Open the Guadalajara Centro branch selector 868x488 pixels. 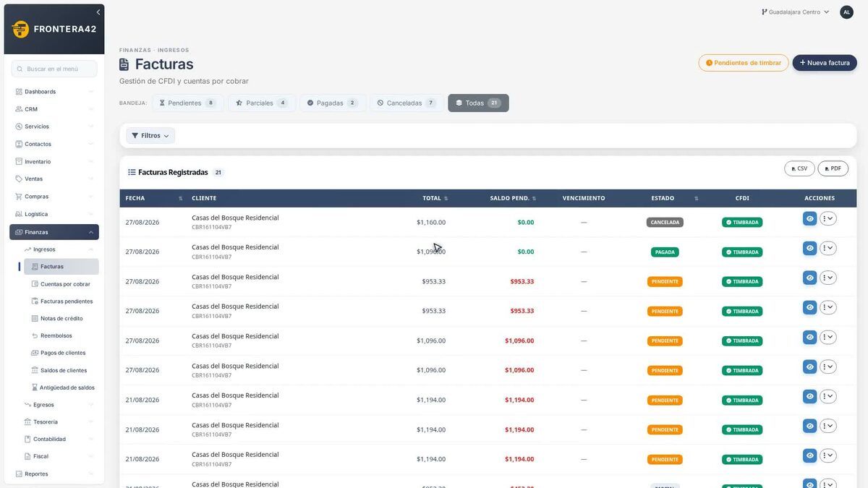796,12
